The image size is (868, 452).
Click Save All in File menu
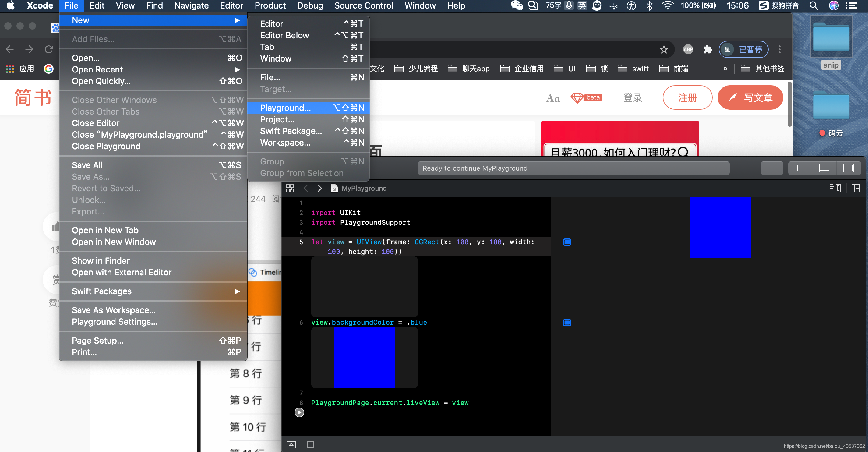click(153, 165)
